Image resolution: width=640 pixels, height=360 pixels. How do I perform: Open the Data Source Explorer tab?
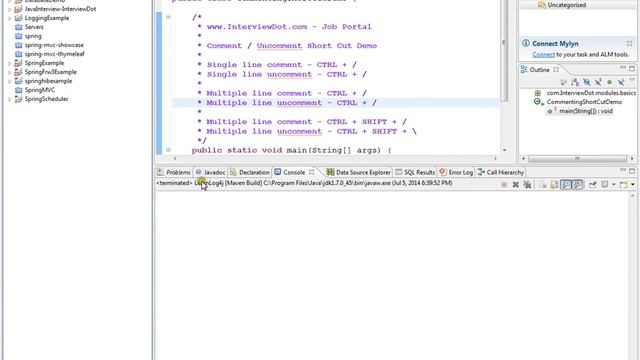pyautogui.click(x=359, y=172)
